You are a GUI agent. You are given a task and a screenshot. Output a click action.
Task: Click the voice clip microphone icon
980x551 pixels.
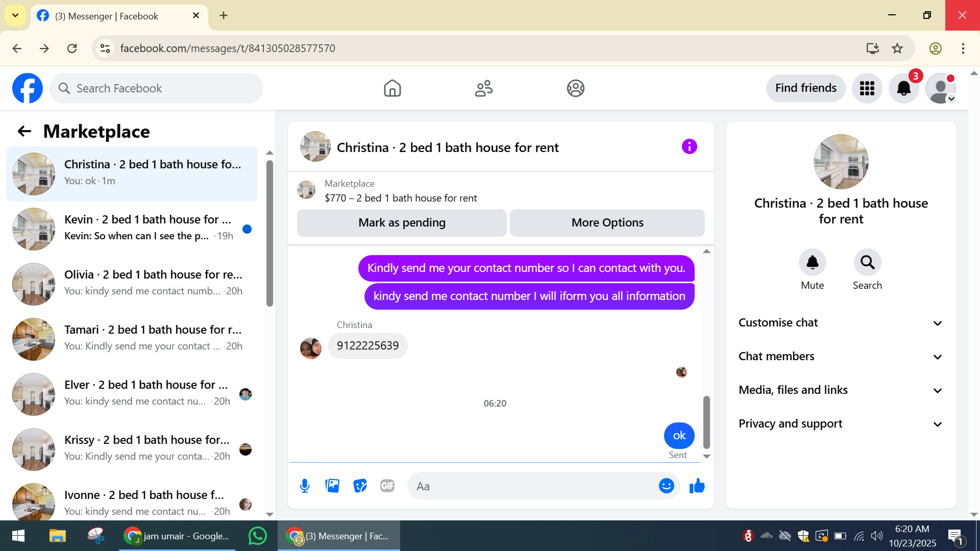[305, 486]
